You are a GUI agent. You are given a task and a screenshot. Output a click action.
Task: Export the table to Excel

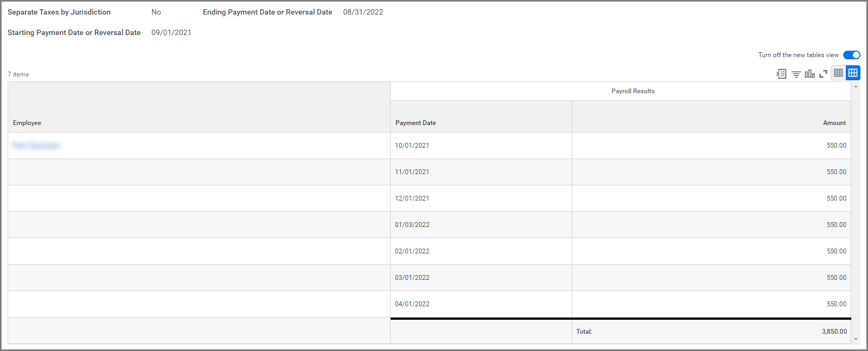[781, 74]
